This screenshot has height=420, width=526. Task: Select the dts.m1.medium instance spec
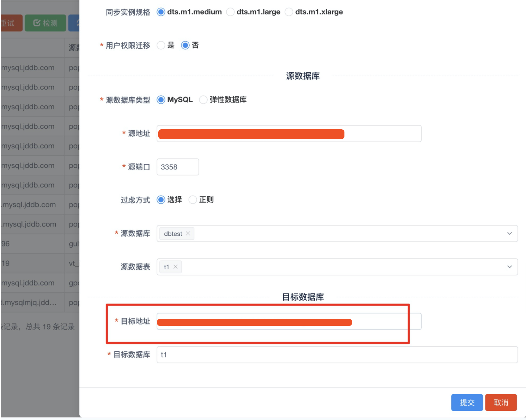[161, 12]
